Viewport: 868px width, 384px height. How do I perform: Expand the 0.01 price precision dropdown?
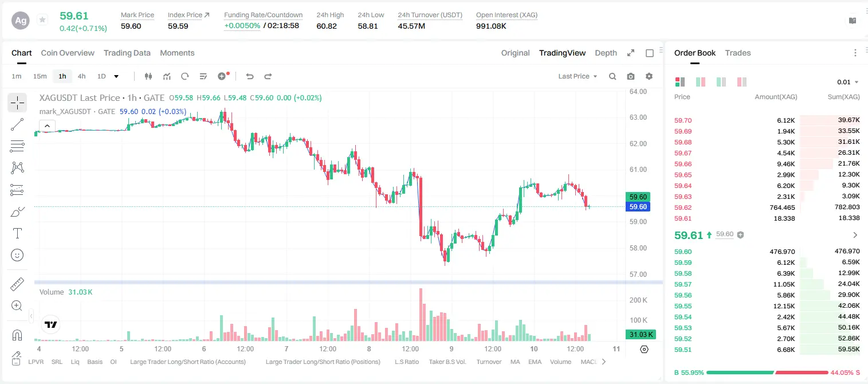point(848,82)
